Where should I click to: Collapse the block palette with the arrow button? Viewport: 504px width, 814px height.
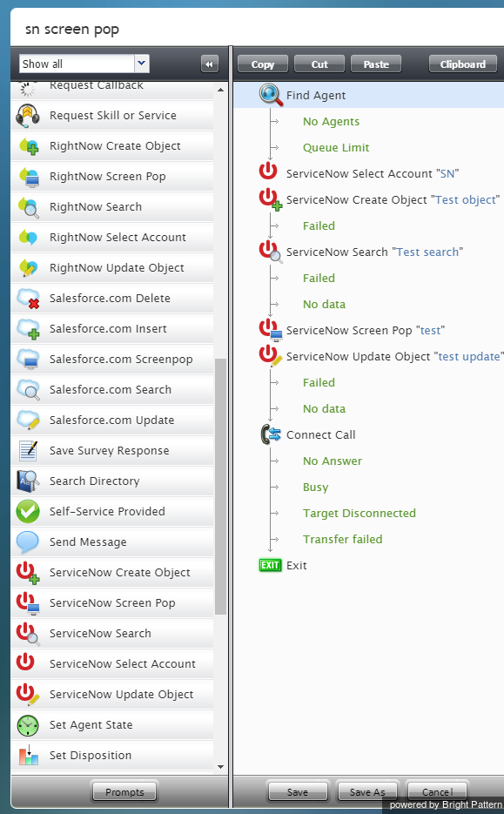210,64
